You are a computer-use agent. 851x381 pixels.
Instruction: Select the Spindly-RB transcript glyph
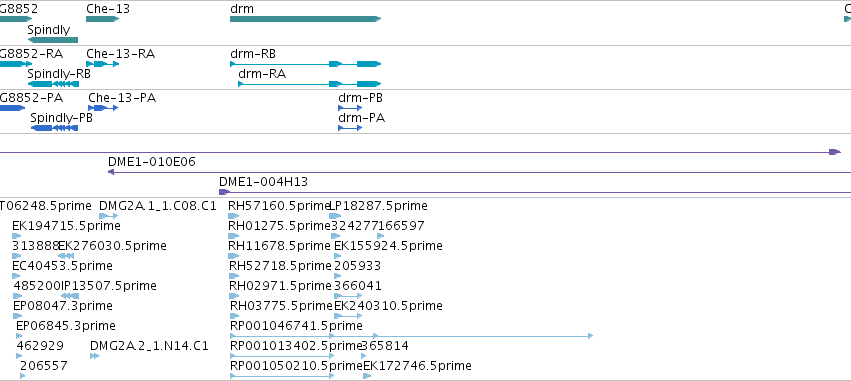[x=53, y=84]
